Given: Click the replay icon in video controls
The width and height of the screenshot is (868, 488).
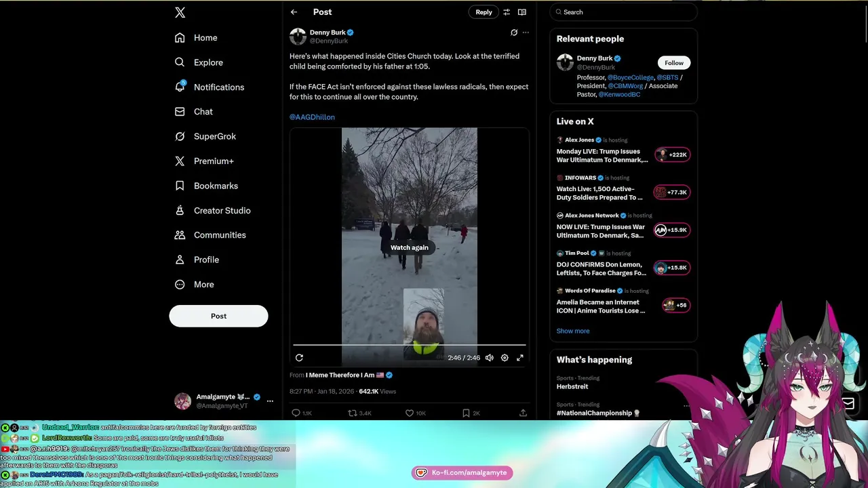Looking at the screenshot, I should click(x=299, y=358).
